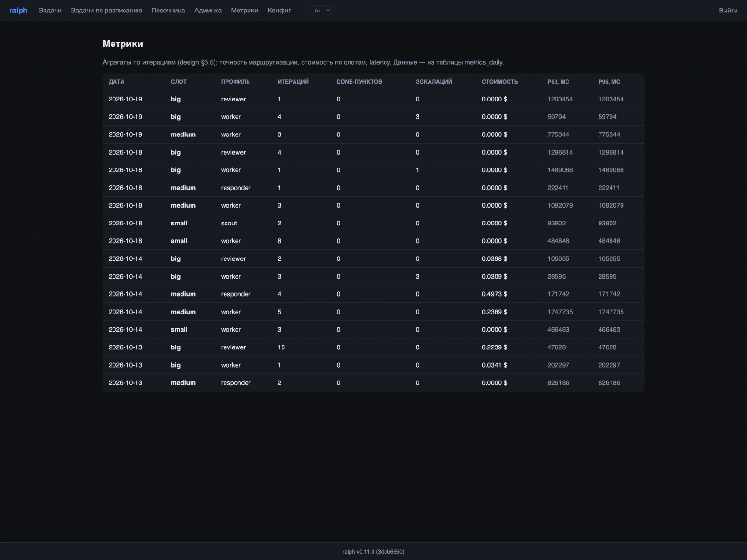Click the cost value 0.4973 $
Viewport: 747px width, 560px height.
click(x=494, y=294)
